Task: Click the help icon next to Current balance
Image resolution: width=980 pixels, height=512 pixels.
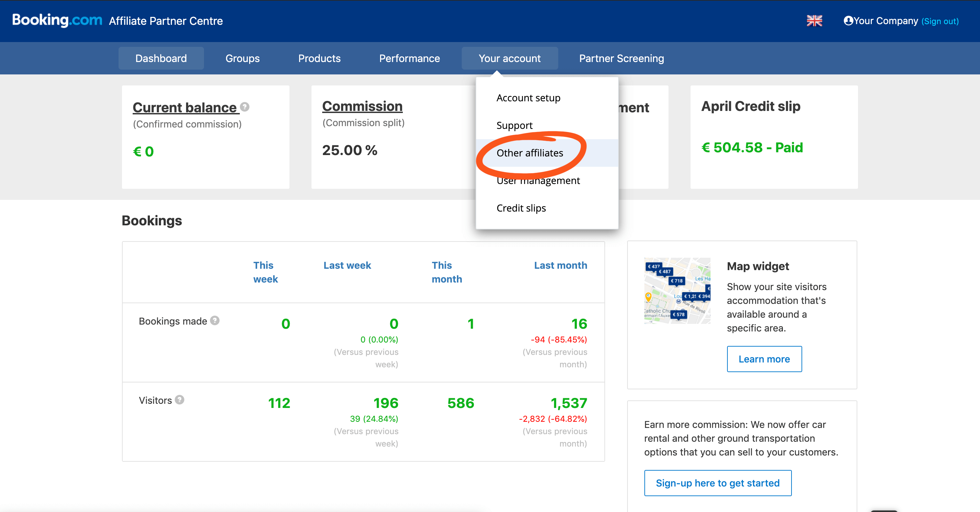Action: pos(245,107)
